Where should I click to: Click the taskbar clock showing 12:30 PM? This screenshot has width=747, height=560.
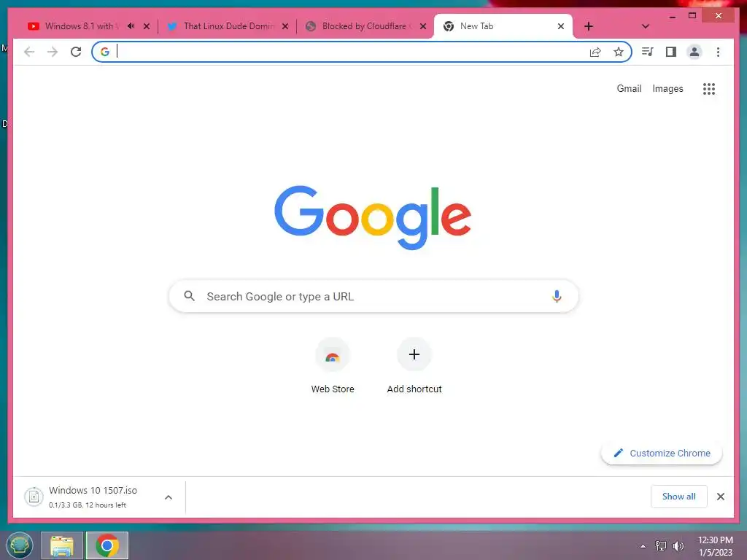pyautogui.click(x=715, y=546)
